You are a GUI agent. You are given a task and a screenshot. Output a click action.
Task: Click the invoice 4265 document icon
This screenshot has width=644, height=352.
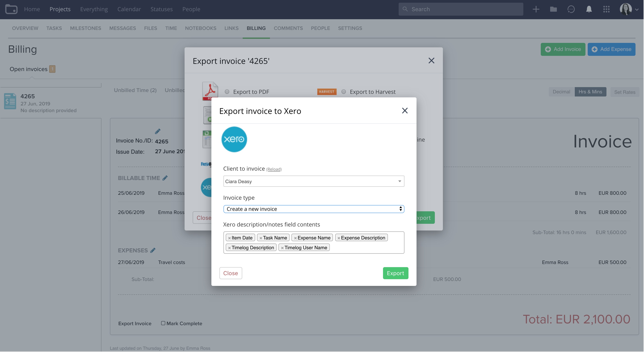pyautogui.click(x=10, y=101)
